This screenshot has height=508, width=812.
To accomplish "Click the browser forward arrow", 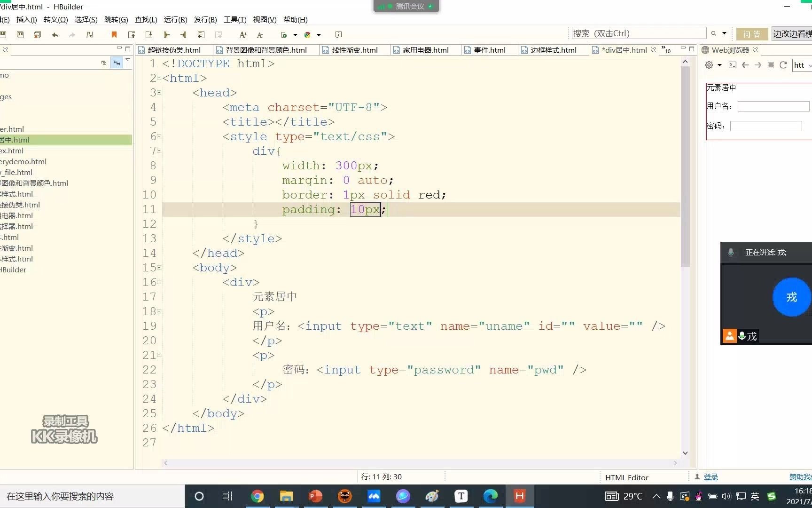I will [758, 65].
